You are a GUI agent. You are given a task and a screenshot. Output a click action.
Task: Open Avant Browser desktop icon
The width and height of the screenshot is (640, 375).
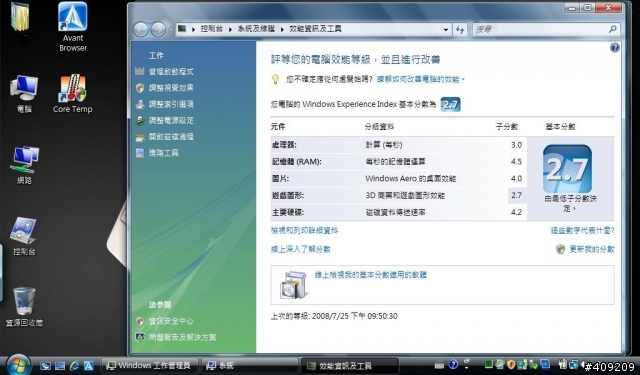coord(73,27)
